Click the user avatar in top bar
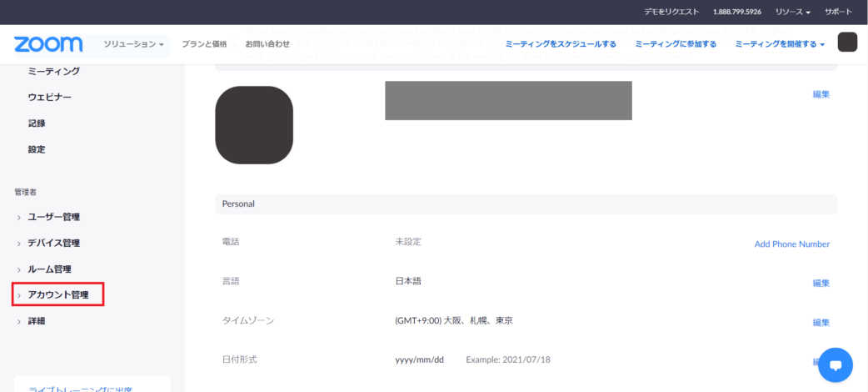The width and height of the screenshot is (868, 392). 847,43
